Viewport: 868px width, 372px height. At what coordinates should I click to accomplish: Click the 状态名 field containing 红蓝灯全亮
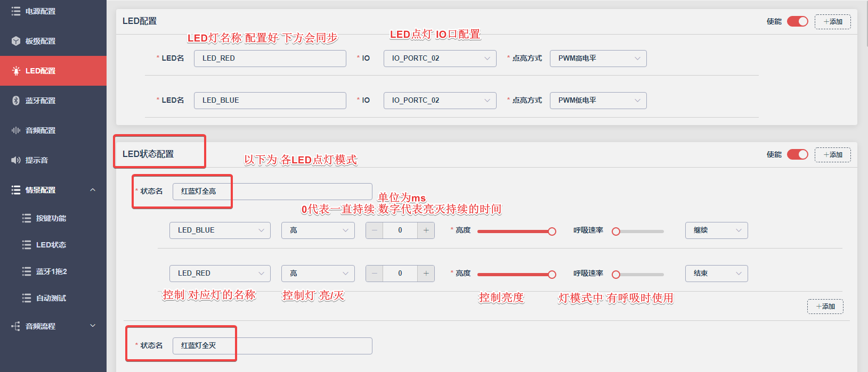pyautogui.click(x=272, y=192)
